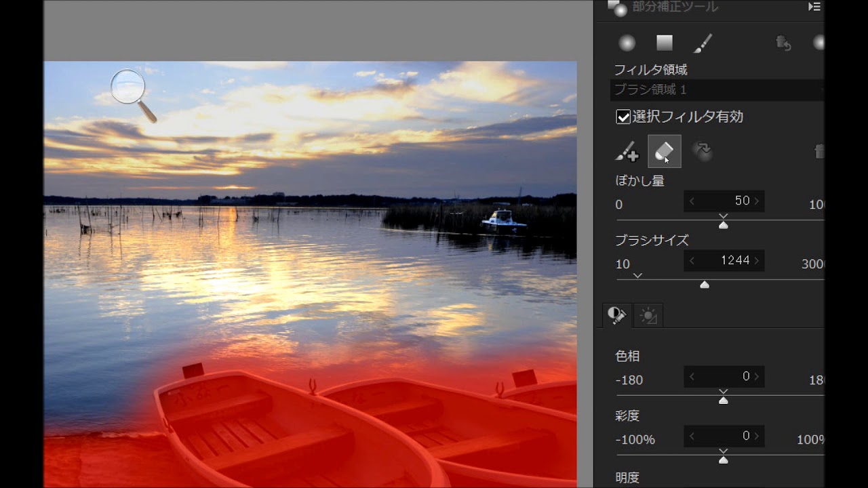This screenshot has width=868, height=488.
Task: Click the reset filter region icon
Action: [783, 43]
